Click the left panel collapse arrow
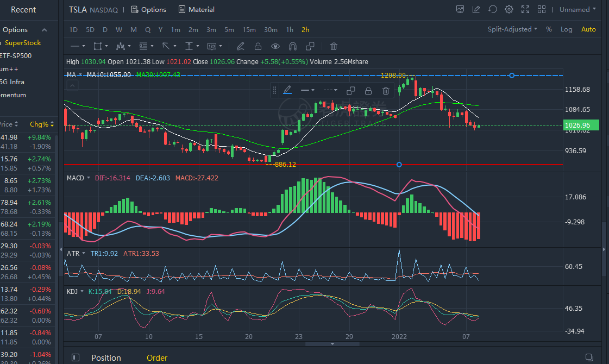Image resolution: width=609 pixels, height=364 pixels. [x=61, y=249]
